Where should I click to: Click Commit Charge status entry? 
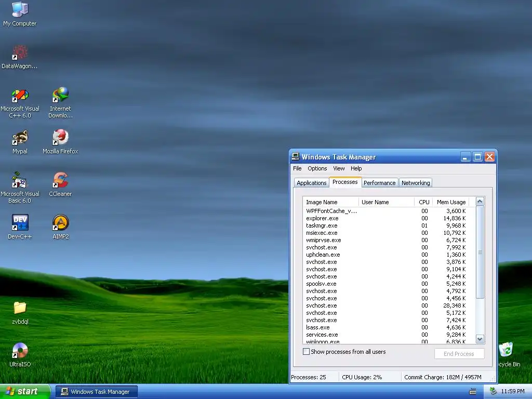click(443, 377)
